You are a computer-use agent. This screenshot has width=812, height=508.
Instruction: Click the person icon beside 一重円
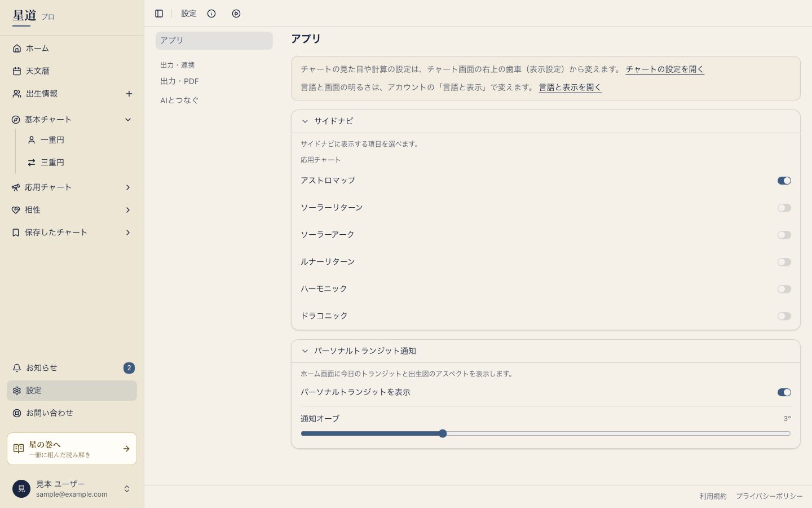tap(32, 140)
